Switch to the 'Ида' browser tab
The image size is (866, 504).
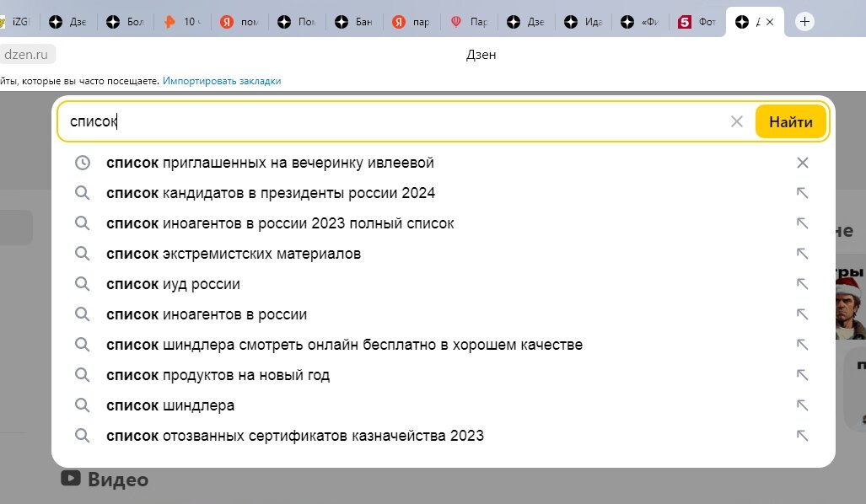click(584, 22)
